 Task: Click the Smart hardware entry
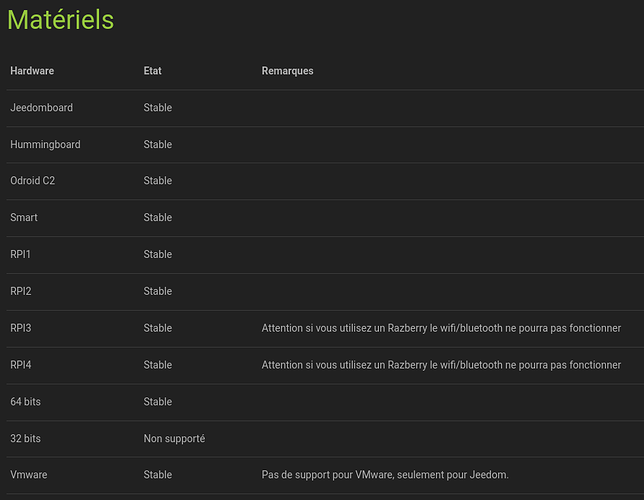(24, 217)
